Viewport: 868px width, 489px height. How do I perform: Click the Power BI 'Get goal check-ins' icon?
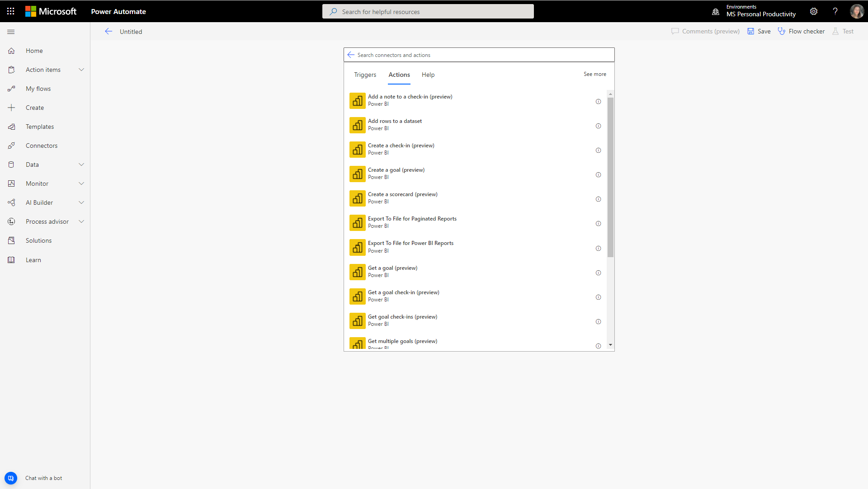(358, 321)
